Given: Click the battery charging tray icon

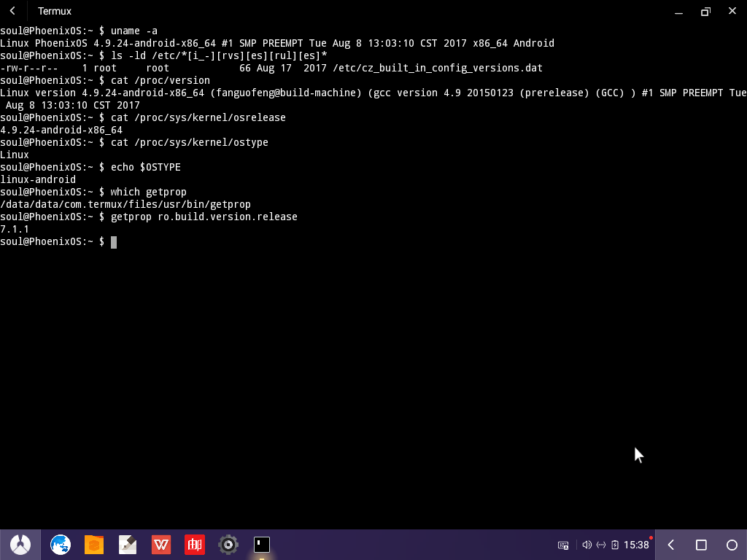Looking at the screenshot, I should pyautogui.click(x=615, y=545).
